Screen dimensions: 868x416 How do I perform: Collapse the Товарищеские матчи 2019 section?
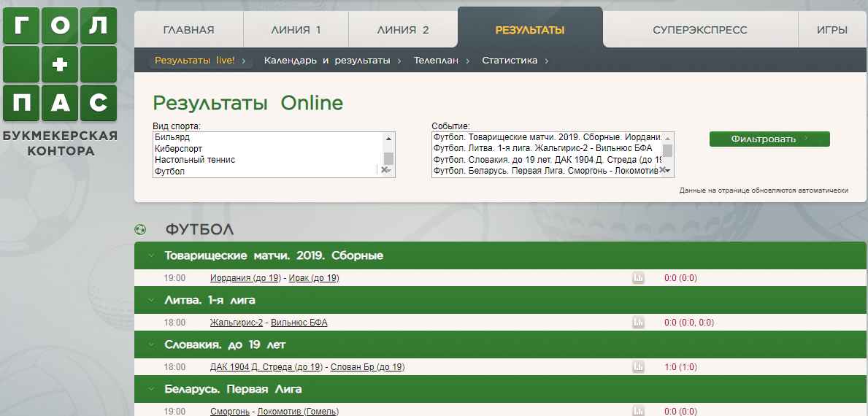[x=151, y=256]
